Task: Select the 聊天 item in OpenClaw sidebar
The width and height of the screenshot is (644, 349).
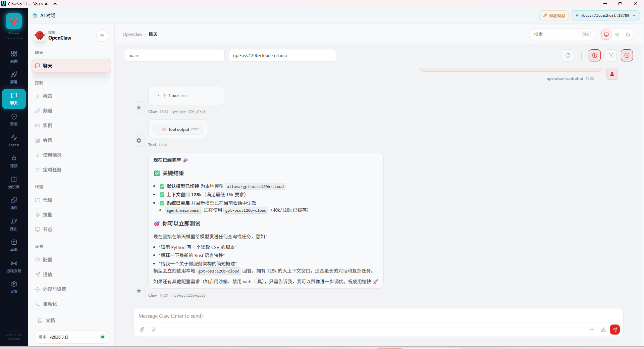Action: [71, 66]
